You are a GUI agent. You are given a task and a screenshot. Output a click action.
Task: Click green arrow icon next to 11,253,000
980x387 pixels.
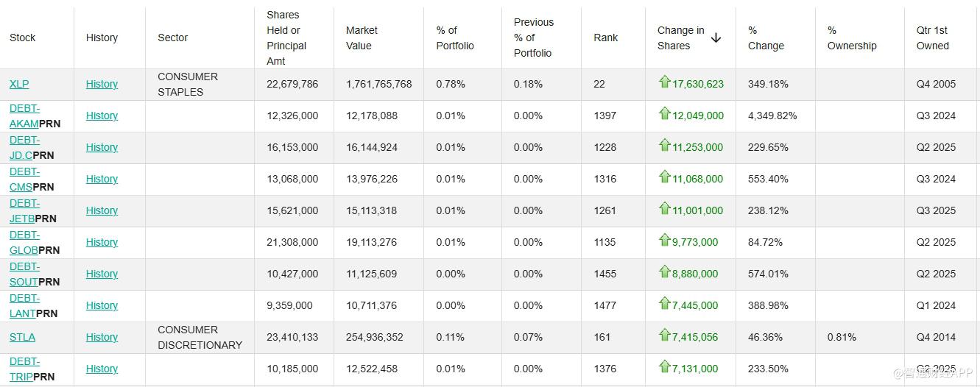[x=665, y=146]
